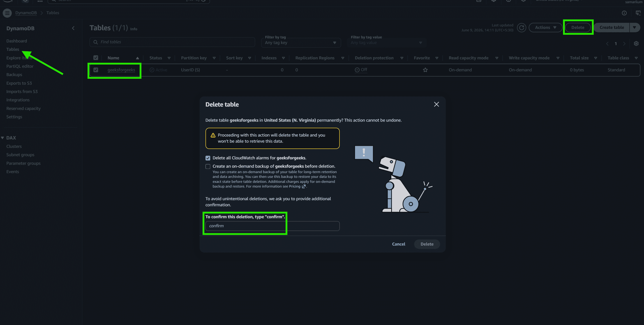644x325 pixels.
Task: Open the Filter by tag value dropdown
Action: (x=386, y=43)
